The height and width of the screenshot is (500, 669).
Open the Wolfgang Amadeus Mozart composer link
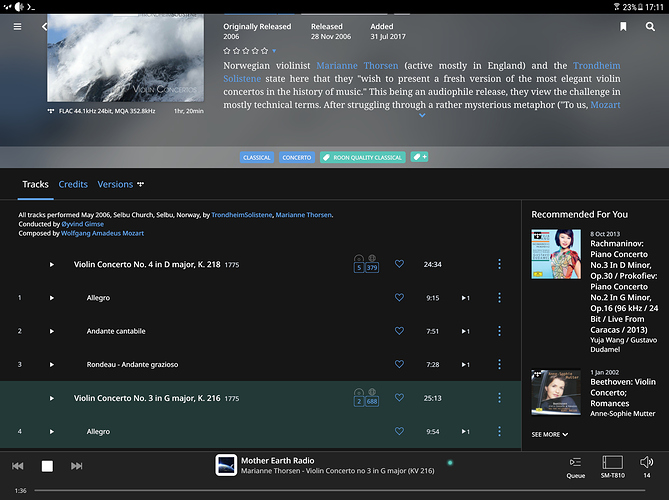pos(102,233)
